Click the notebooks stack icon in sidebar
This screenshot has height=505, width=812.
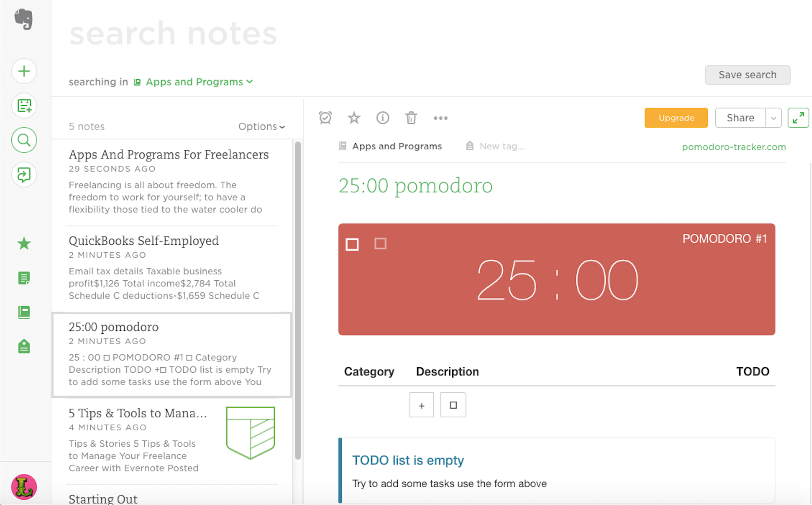(23, 311)
